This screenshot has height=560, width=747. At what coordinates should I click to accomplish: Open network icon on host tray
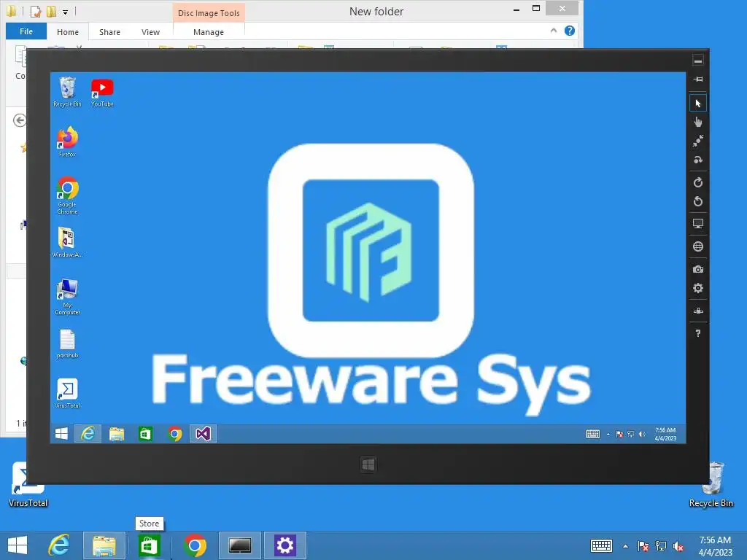[x=661, y=546]
